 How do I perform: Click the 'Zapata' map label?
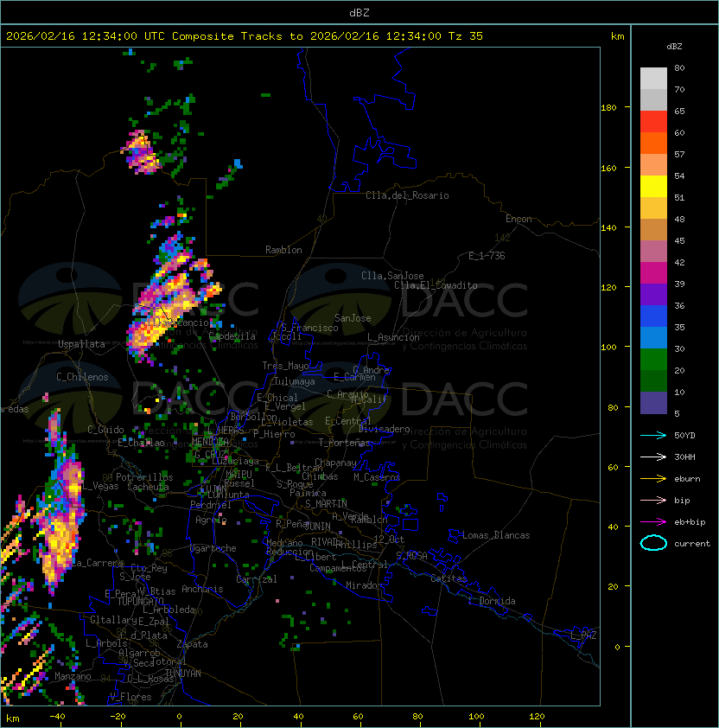[192, 644]
